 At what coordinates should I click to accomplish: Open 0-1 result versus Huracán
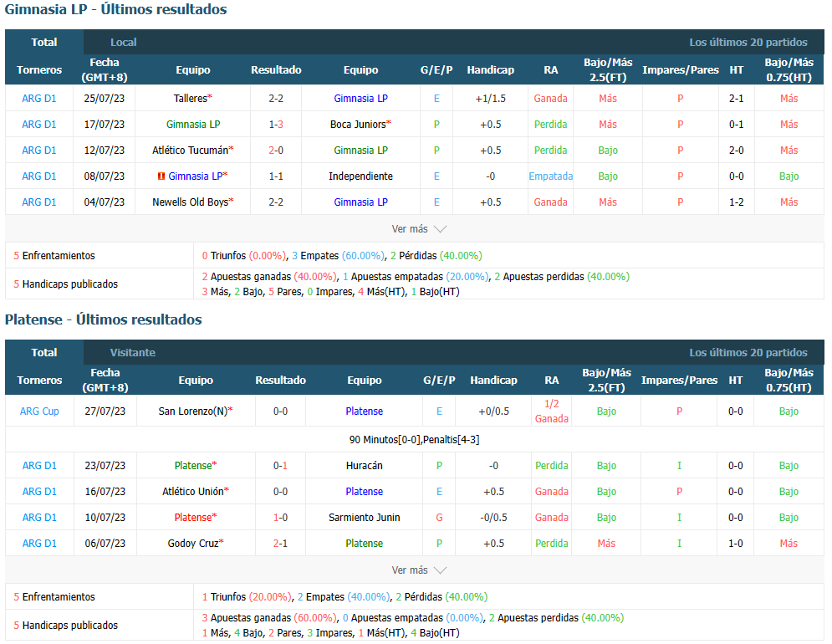coord(280,466)
